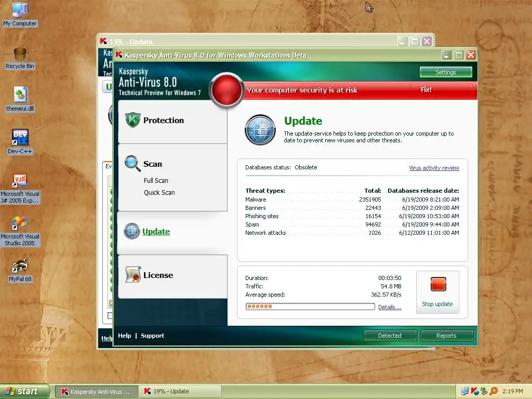The height and width of the screenshot is (399, 532).
Task: Click the Support link
Action: click(x=152, y=336)
